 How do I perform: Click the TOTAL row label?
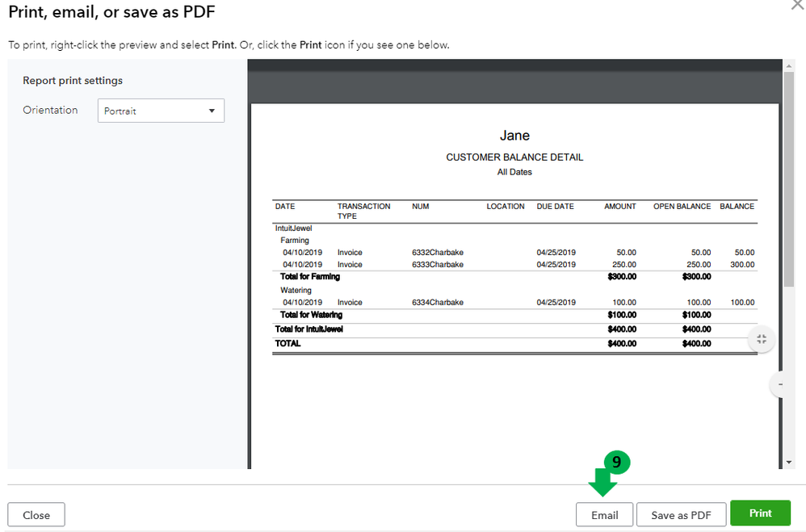pos(288,343)
